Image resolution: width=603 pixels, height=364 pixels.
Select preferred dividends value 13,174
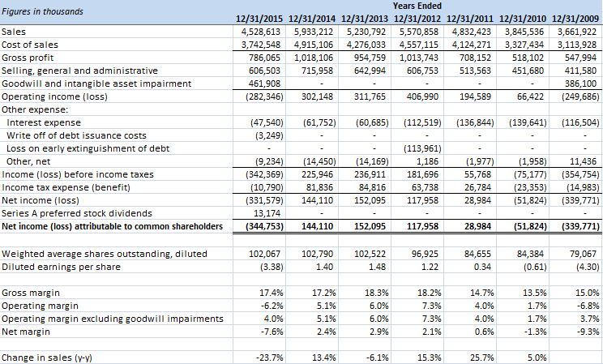(x=267, y=213)
